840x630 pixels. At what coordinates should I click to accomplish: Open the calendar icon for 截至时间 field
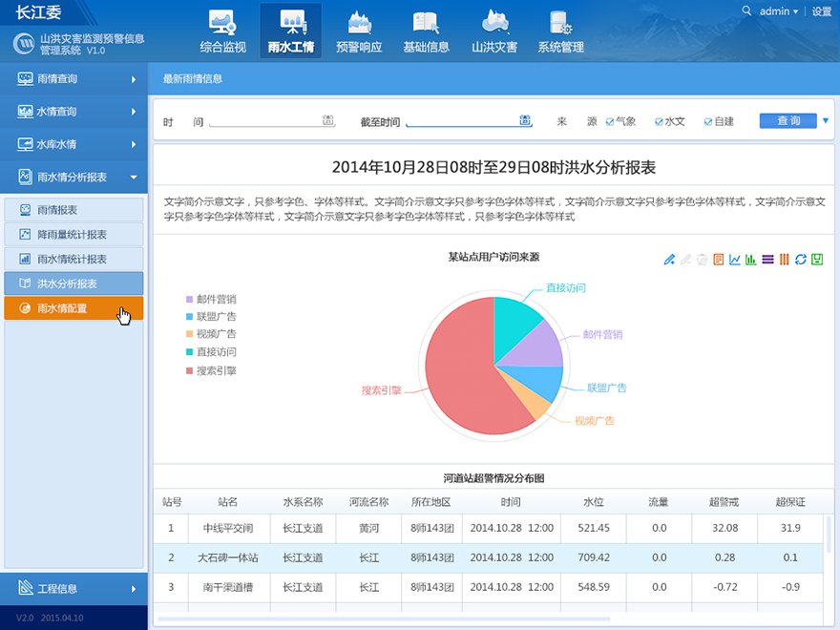pyautogui.click(x=525, y=120)
